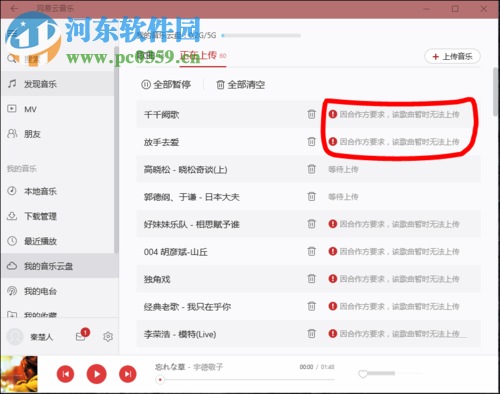500x394 pixels.
Task: Open 最近播放
Action: 59,241
